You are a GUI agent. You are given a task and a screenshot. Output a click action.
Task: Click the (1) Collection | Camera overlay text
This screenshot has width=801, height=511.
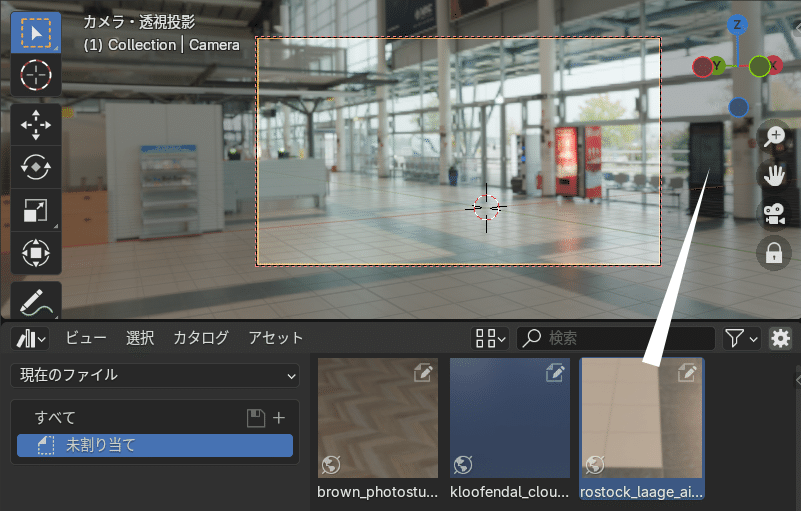161,45
